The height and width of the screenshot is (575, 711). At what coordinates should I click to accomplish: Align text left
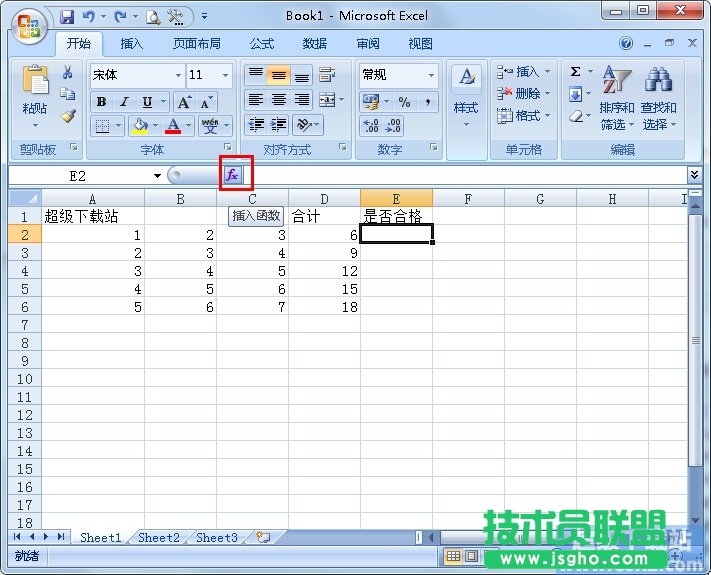(x=256, y=100)
